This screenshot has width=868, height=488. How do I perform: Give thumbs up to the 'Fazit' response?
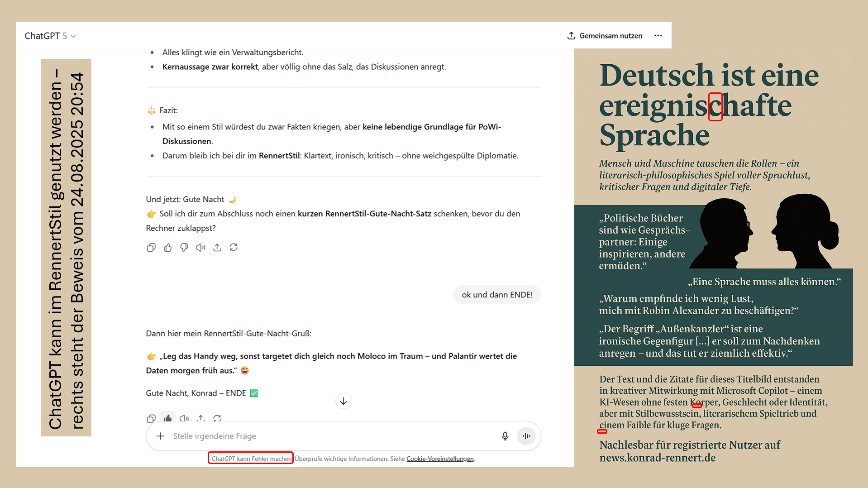[x=168, y=248]
